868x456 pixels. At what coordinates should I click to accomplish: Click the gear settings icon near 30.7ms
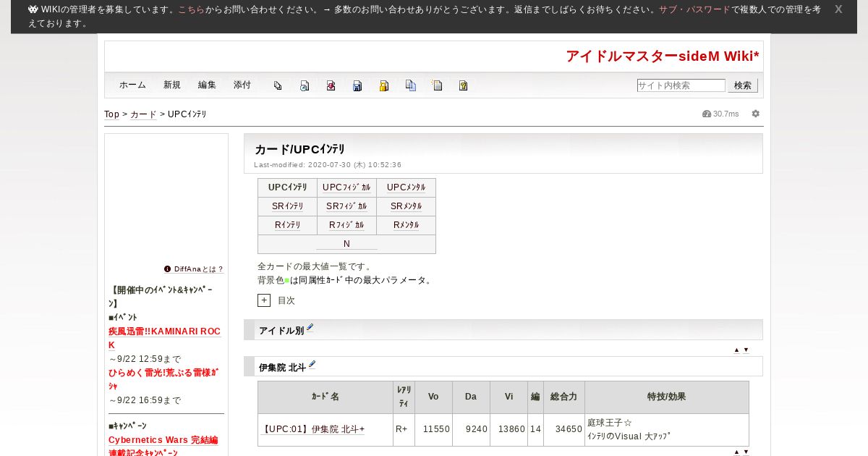pos(756,114)
